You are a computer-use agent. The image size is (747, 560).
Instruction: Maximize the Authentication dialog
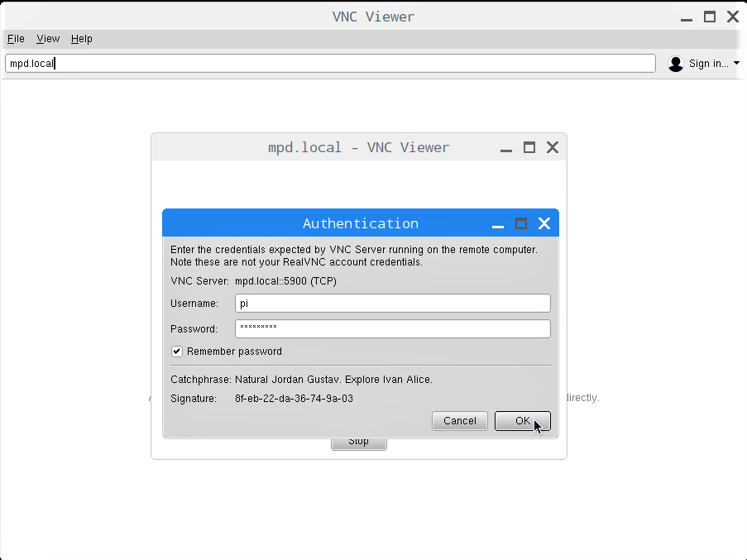(521, 223)
